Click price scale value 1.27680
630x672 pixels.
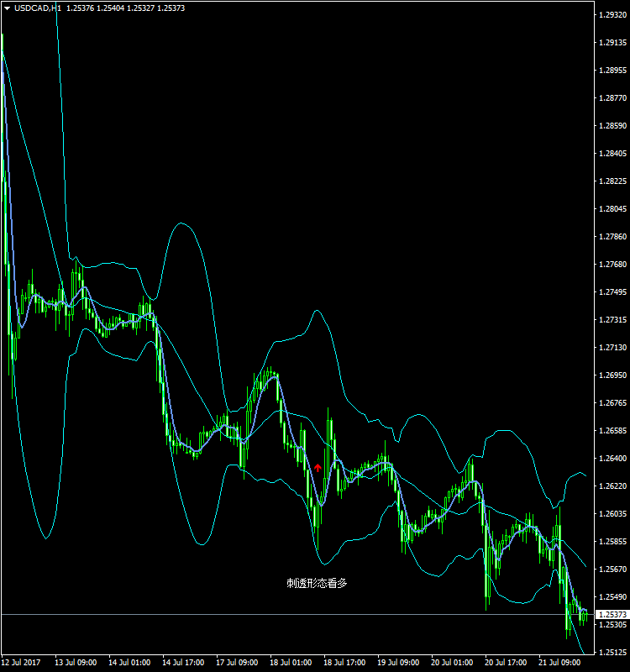tap(612, 265)
